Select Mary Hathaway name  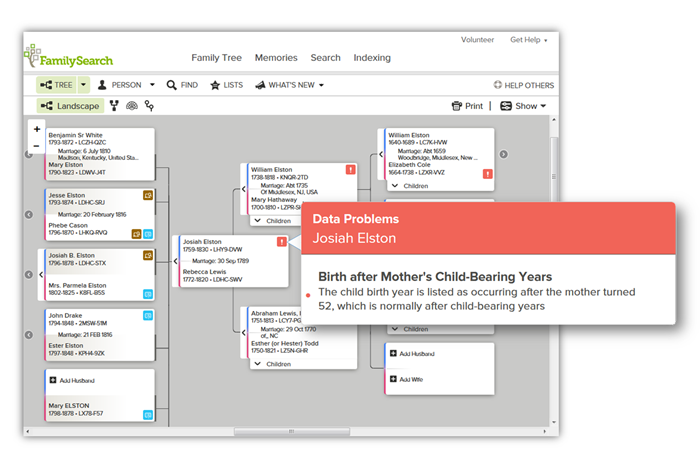[x=274, y=199]
